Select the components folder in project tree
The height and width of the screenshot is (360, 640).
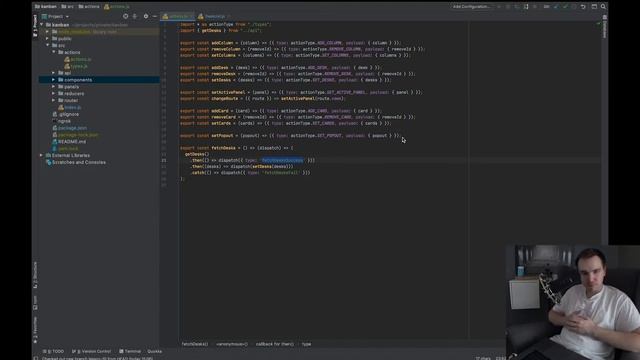99,80
